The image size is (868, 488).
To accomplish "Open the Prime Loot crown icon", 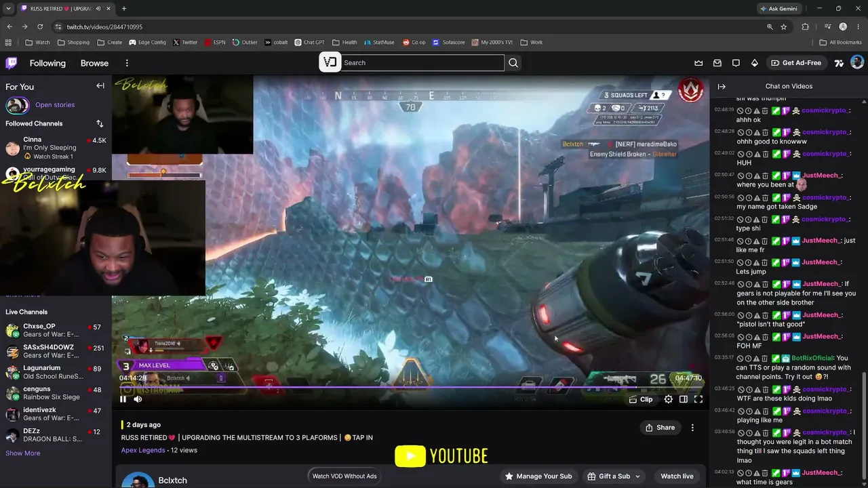I will coord(698,63).
